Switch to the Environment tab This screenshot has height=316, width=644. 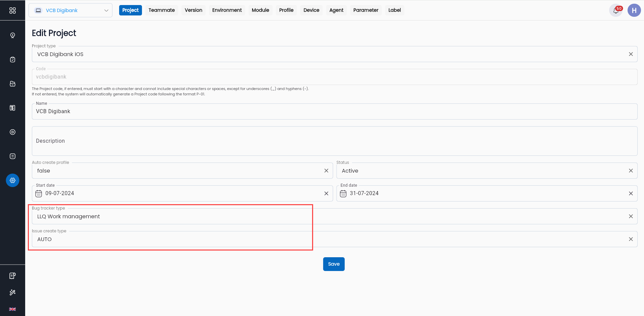tap(227, 10)
